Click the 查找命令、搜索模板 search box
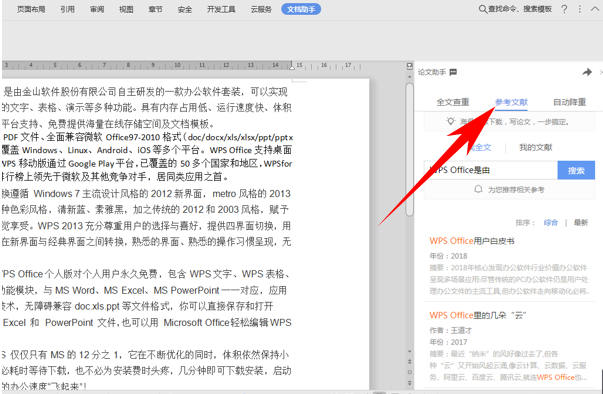The width and height of the screenshot is (603, 394). [520, 9]
